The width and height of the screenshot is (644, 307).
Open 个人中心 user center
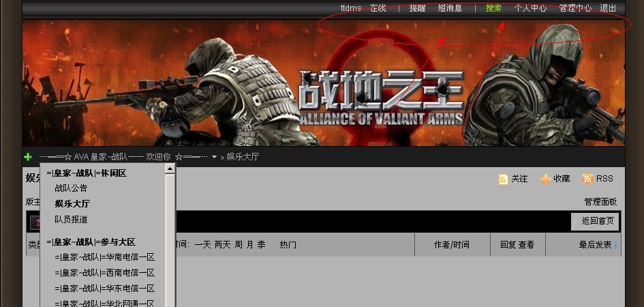coord(530,8)
